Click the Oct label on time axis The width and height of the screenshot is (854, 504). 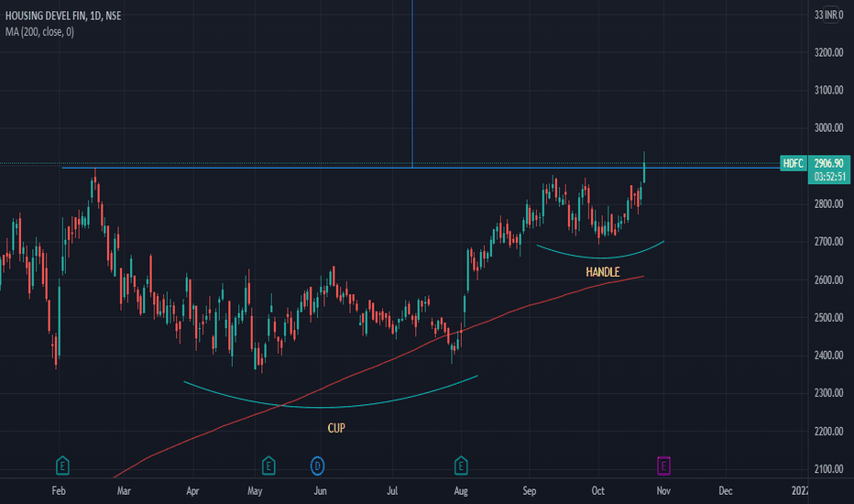point(598,491)
